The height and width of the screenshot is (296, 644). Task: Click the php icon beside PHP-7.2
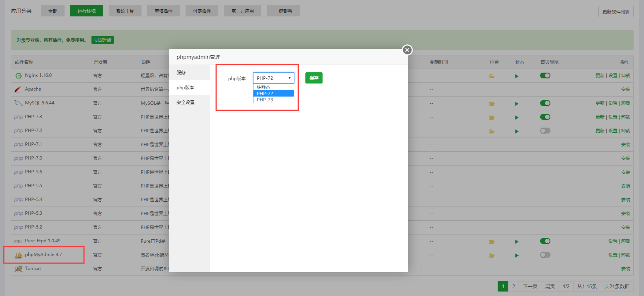point(19,130)
